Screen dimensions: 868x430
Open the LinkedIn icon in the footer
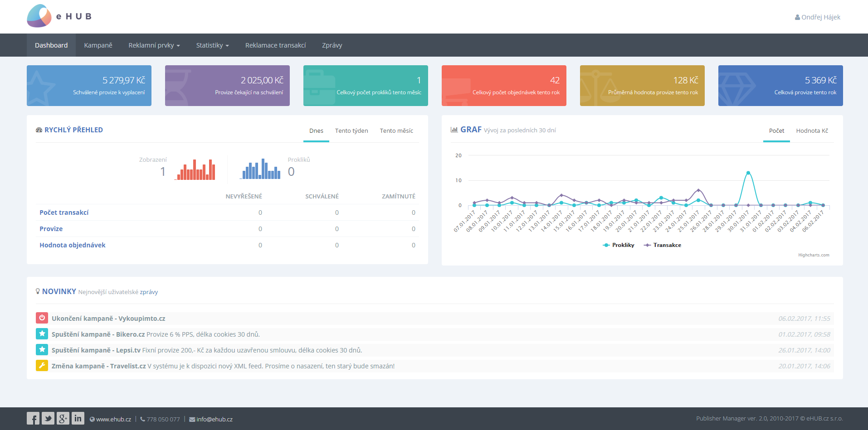[78, 418]
